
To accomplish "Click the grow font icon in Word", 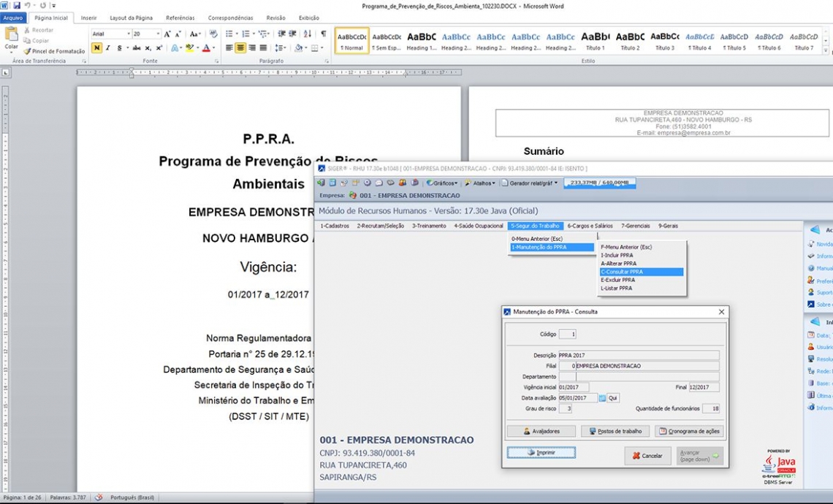I will 167,34.
